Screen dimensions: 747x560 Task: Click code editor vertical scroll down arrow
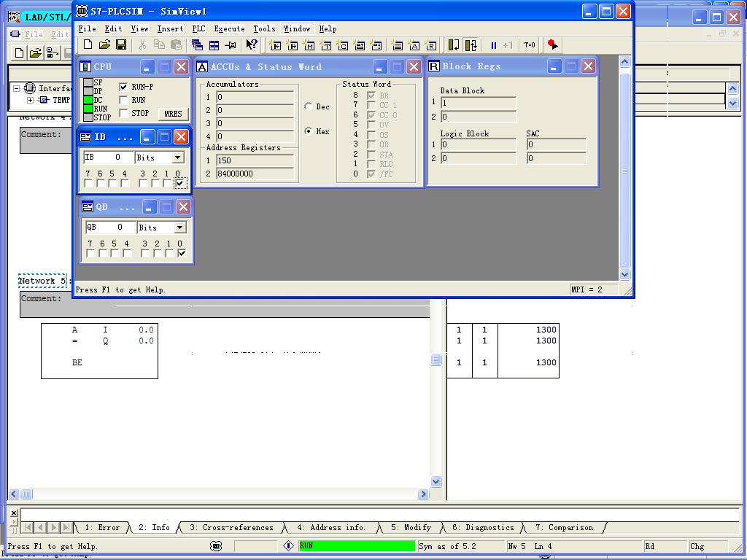coord(436,481)
